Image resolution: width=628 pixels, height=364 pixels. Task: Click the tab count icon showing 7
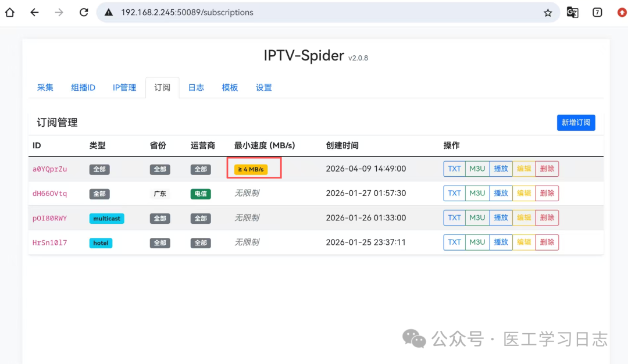tap(597, 12)
